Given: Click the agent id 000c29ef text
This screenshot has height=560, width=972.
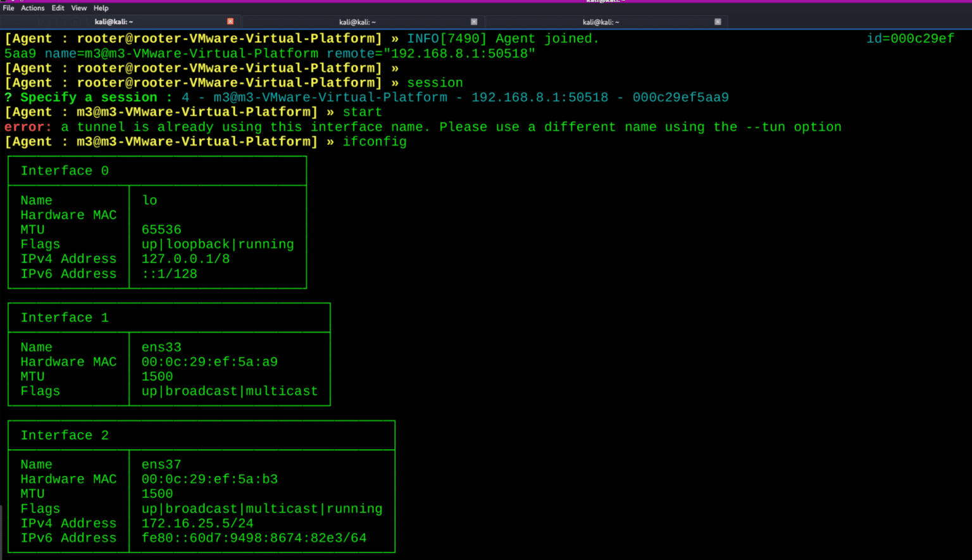Looking at the screenshot, I should (x=911, y=38).
